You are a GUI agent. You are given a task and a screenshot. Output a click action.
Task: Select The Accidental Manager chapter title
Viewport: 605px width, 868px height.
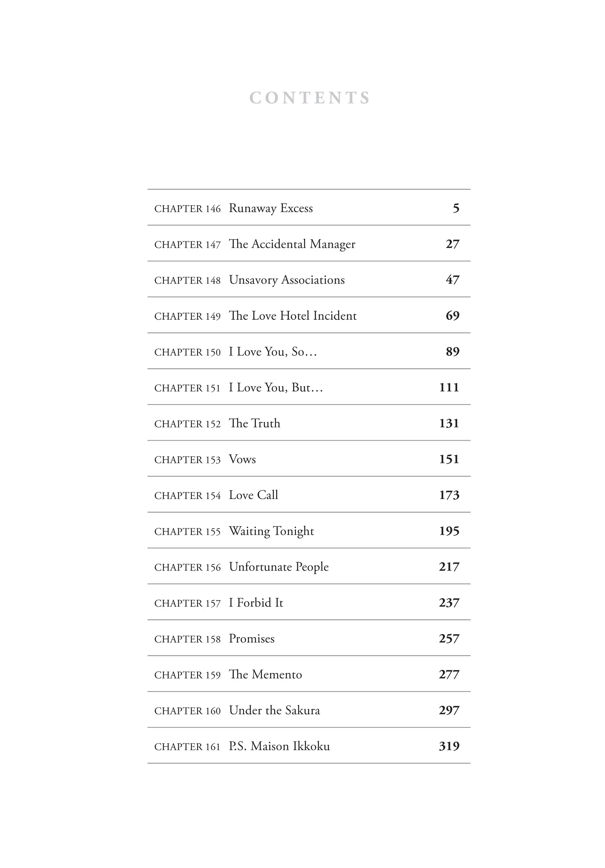click(292, 244)
